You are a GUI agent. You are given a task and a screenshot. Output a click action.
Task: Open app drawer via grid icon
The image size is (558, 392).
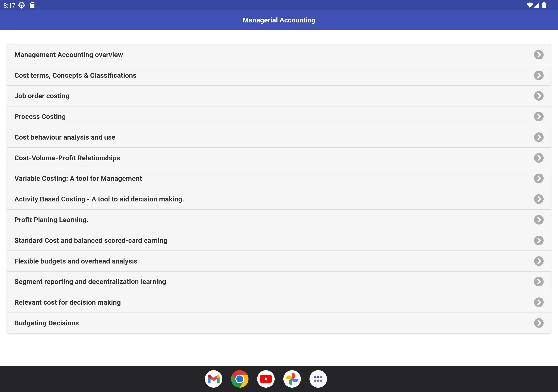point(318,379)
